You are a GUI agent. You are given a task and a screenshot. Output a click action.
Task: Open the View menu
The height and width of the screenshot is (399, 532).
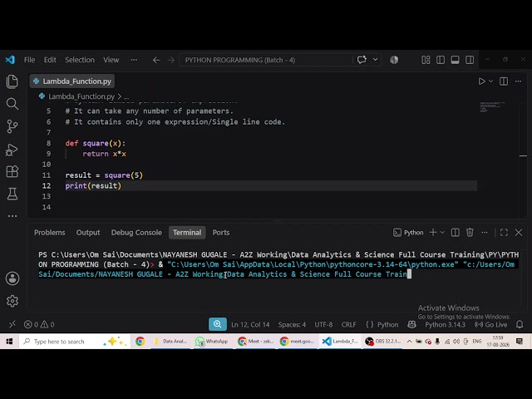coord(111,60)
